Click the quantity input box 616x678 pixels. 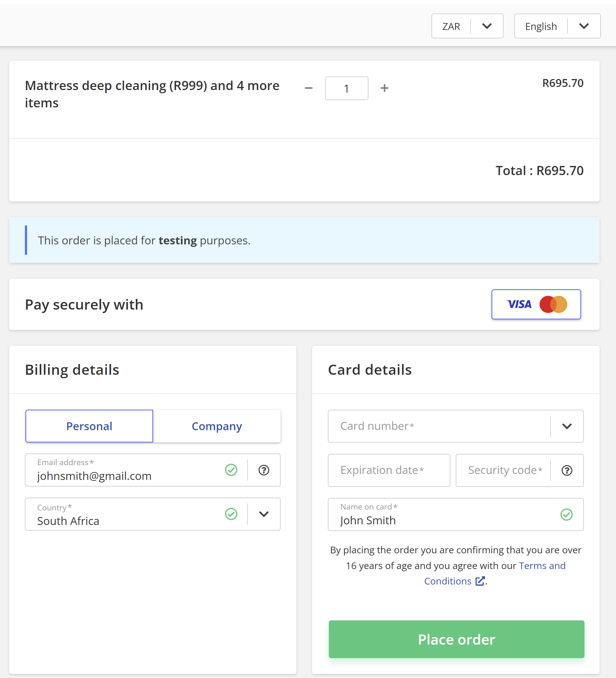pyautogui.click(x=346, y=88)
